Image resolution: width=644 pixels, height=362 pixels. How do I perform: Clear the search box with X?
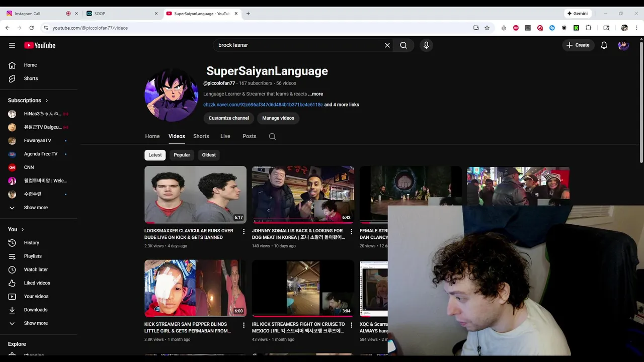point(387,45)
